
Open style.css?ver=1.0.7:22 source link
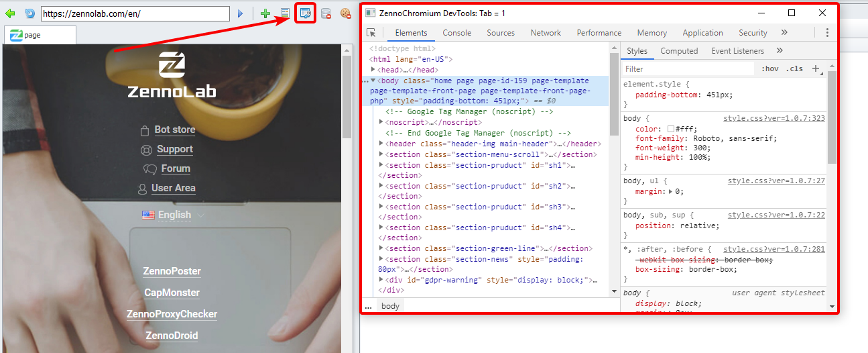click(776, 215)
